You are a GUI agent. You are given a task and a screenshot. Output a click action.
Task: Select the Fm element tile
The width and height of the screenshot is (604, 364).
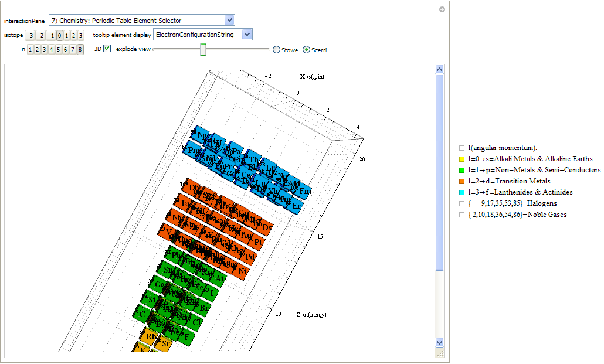[x=305, y=192]
